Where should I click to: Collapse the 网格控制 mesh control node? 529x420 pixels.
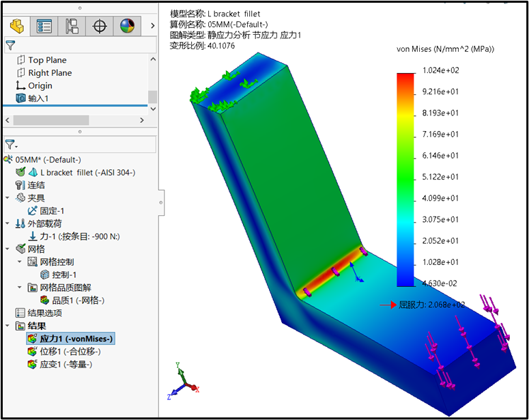coord(20,262)
